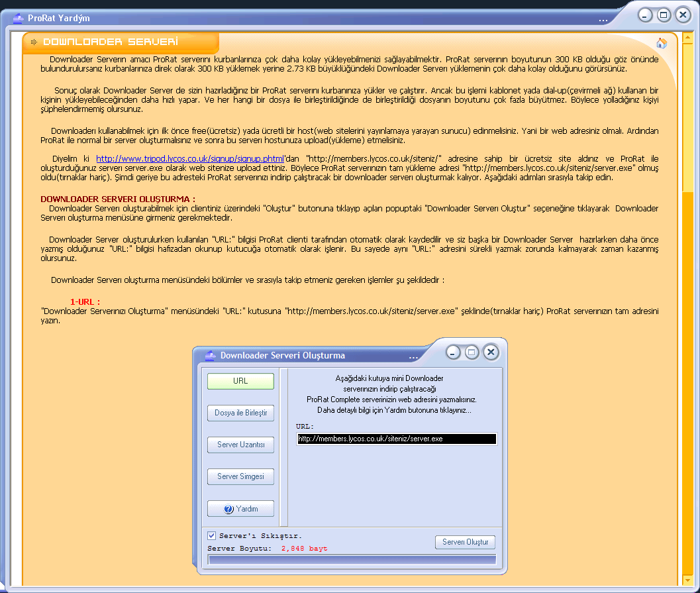700x593 pixels.
Task: Open the Server Simgesi section
Action: (240, 476)
